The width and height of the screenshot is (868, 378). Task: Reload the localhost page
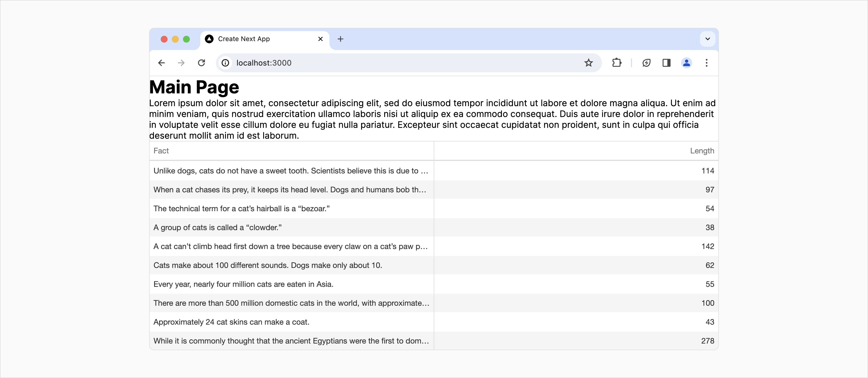(201, 63)
